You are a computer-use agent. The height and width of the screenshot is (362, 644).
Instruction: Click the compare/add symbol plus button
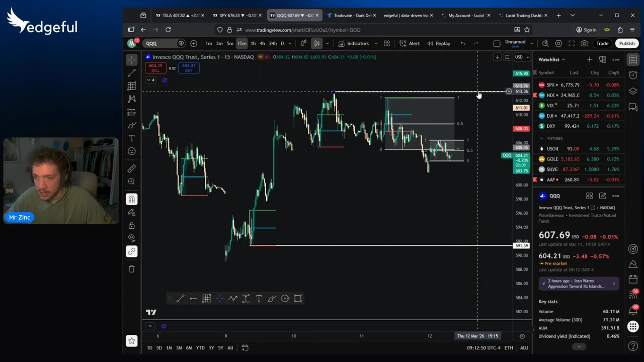pos(194,44)
